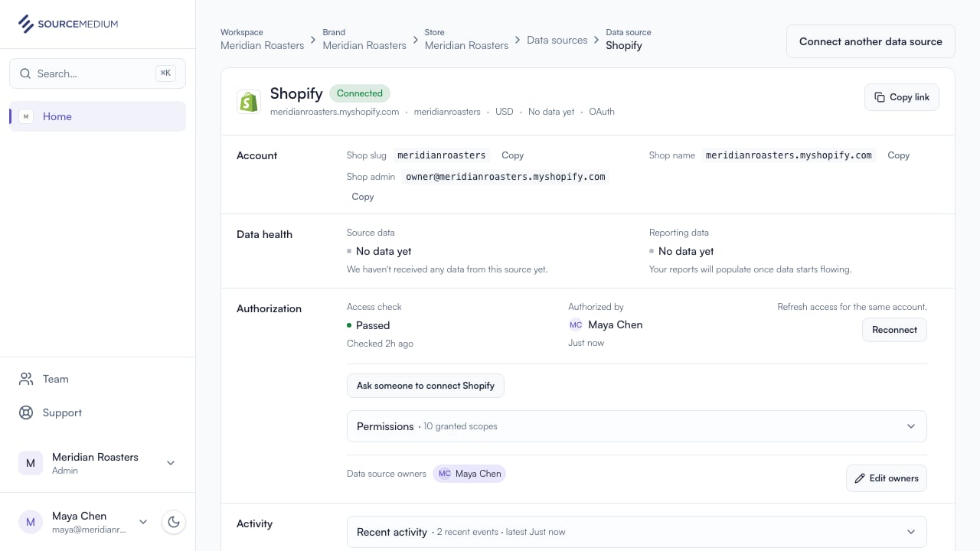Click Connect another data source
This screenshot has height=551, width=980.
pos(871,41)
